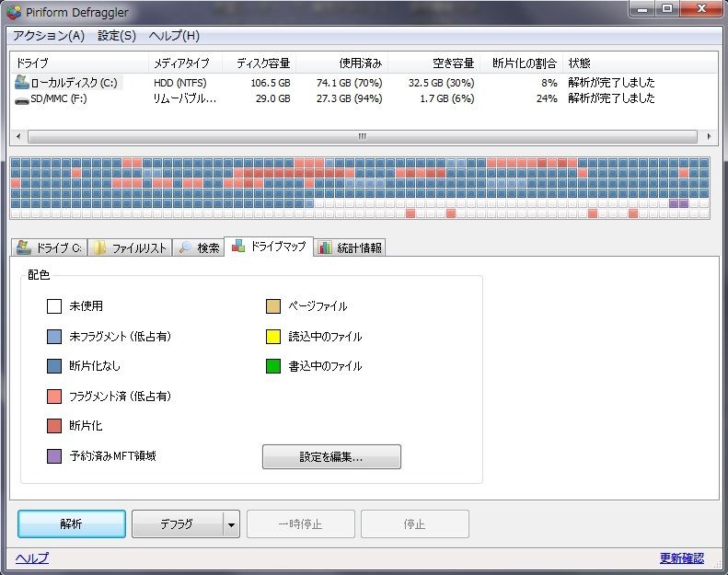The width and height of the screenshot is (728, 575).
Task: Click the 27.3 GB (94%) used cell
Action: [x=349, y=98]
